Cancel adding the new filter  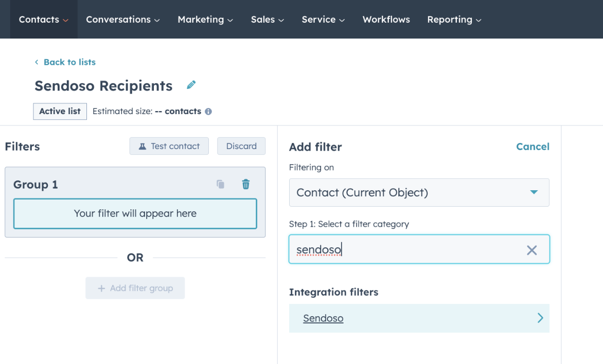click(533, 147)
